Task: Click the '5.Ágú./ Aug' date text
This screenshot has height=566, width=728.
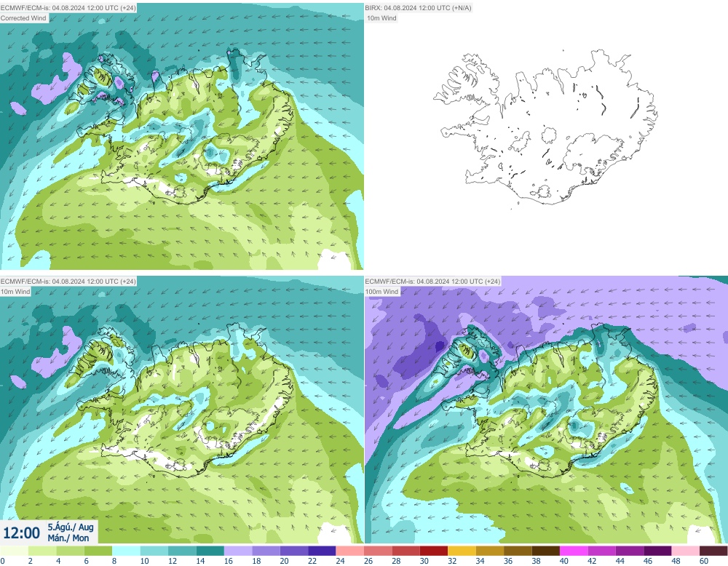Action: [71, 527]
